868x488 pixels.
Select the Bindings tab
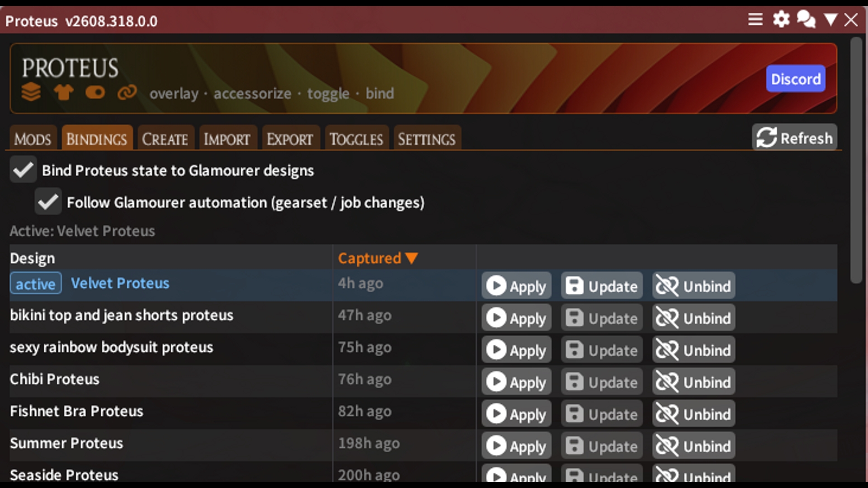click(x=97, y=138)
